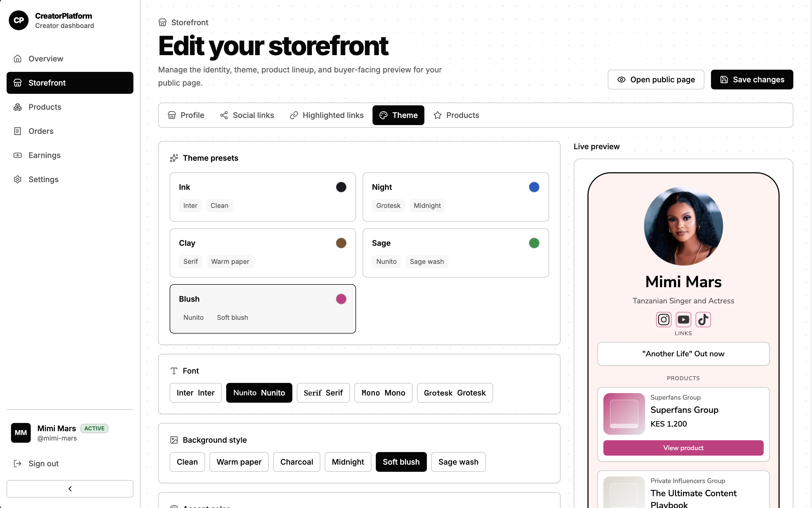Click the ACTIVE status badge
Screen dimensions: 812x508
[x=94, y=428]
